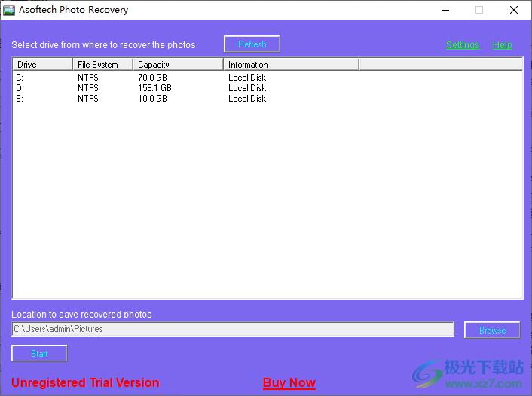The width and height of the screenshot is (532, 396).
Task: Click the save location path field
Action: point(233,329)
